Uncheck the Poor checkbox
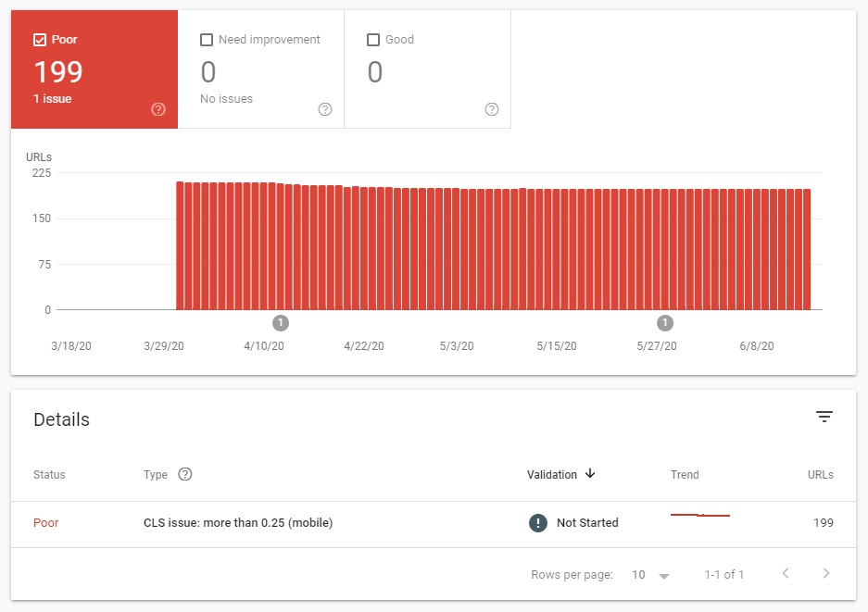Image resolution: width=868 pixels, height=612 pixels. point(40,40)
